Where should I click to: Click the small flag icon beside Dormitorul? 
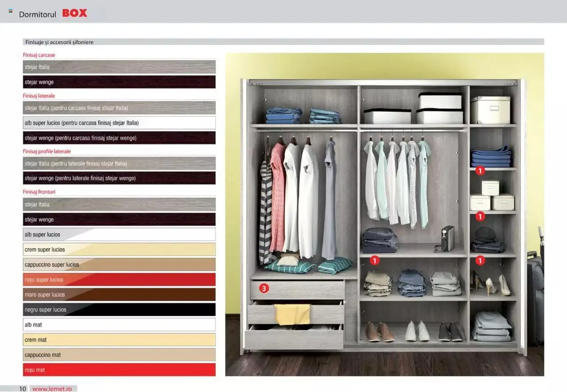point(11,11)
